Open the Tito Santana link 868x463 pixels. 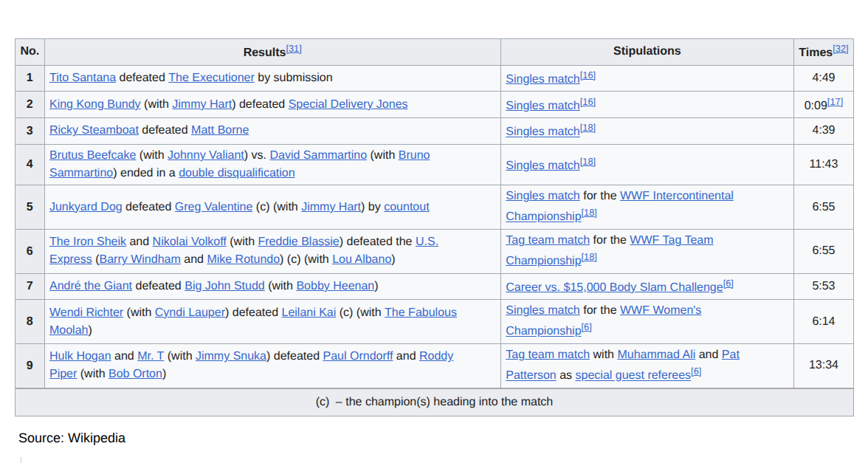click(x=83, y=78)
